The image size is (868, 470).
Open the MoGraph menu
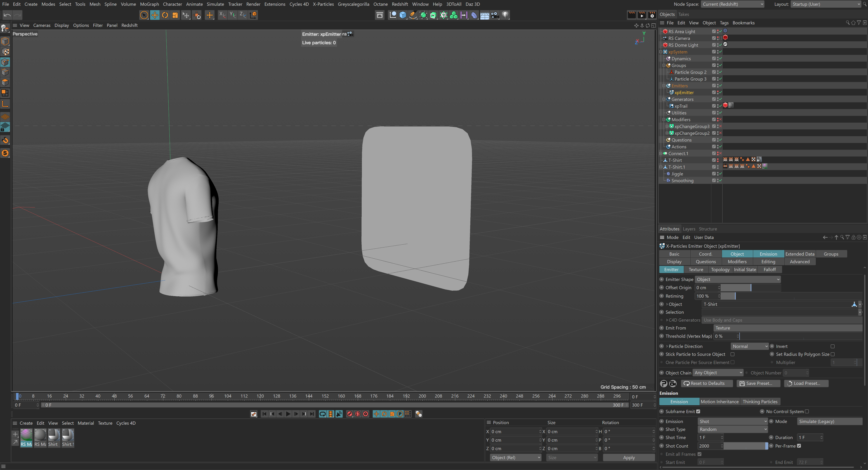coord(149,4)
